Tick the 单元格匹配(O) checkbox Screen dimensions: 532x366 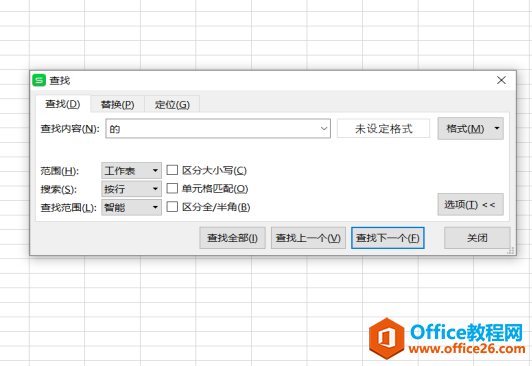(x=172, y=188)
